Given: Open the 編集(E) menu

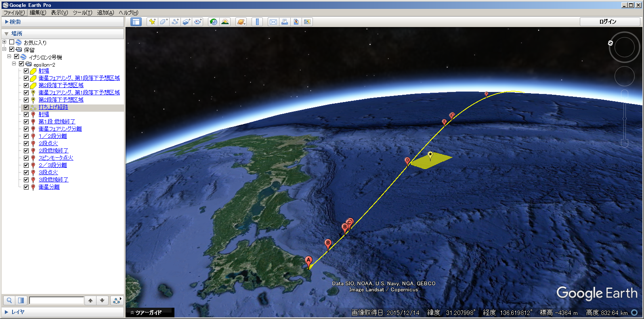Looking at the screenshot, I should [38, 13].
